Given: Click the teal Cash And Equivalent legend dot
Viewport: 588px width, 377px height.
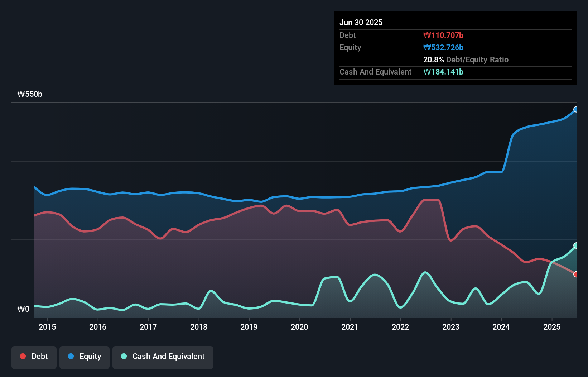Looking at the screenshot, I should click(124, 356).
